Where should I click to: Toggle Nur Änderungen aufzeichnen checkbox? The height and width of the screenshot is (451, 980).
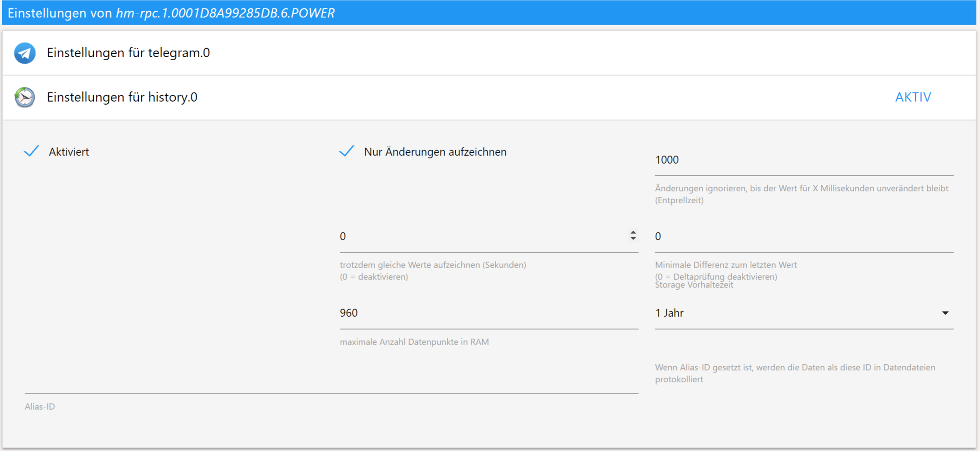(x=347, y=151)
